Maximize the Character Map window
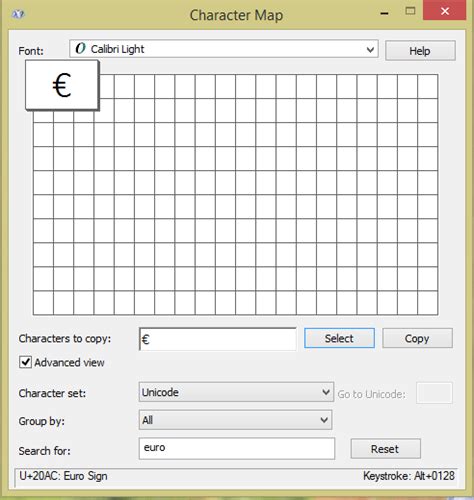Image resolution: width=474 pixels, height=500 pixels. coord(410,11)
